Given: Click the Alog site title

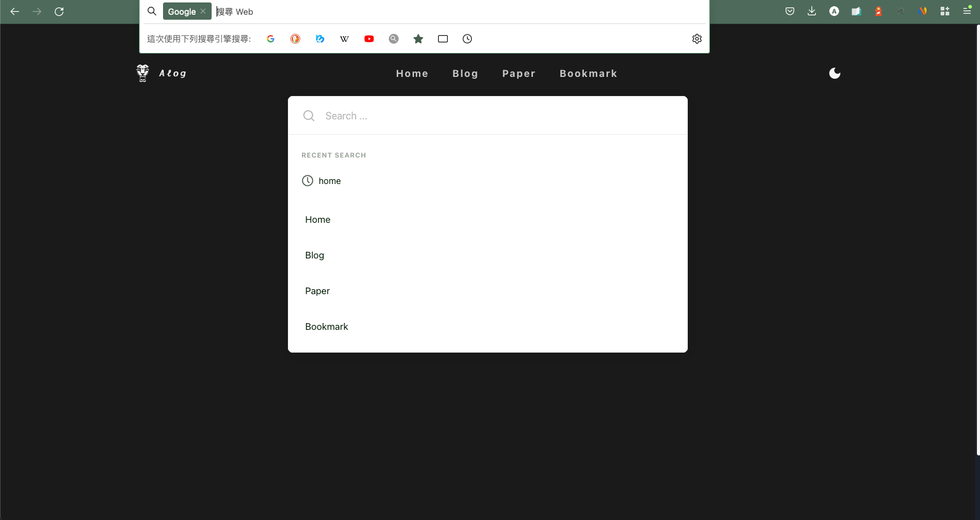Looking at the screenshot, I should [173, 73].
